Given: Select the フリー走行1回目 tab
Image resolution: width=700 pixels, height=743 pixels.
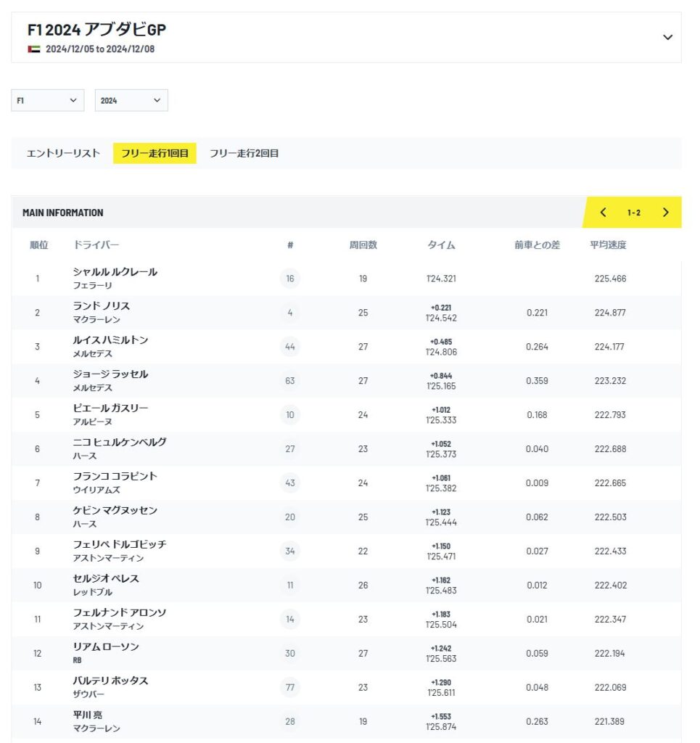Looking at the screenshot, I should tap(155, 153).
